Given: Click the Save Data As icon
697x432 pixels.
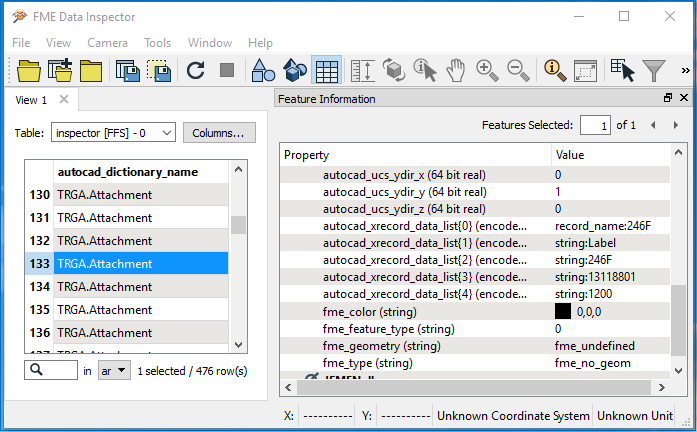Looking at the screenshot, I should coord(128,71).
